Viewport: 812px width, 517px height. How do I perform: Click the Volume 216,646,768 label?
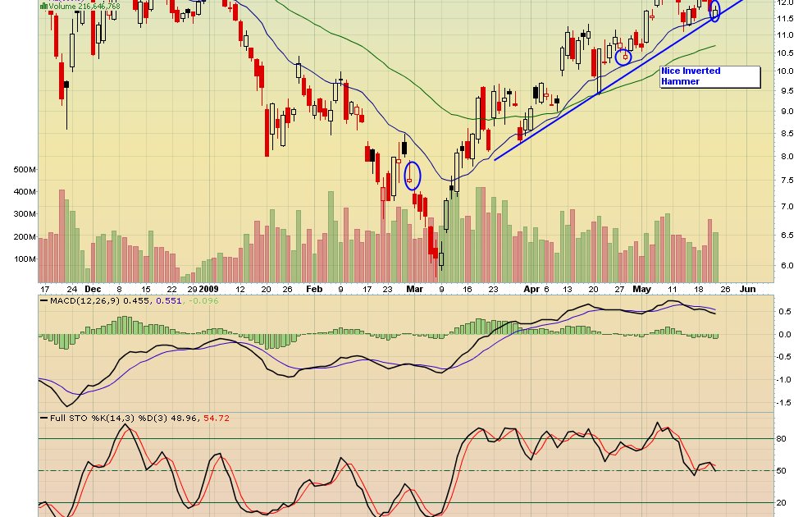[84, 6]
